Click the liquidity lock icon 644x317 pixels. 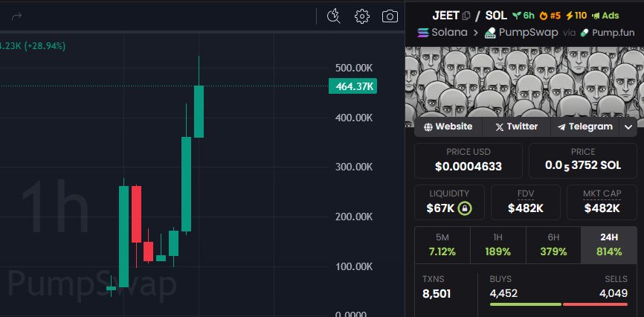(464, 208)
